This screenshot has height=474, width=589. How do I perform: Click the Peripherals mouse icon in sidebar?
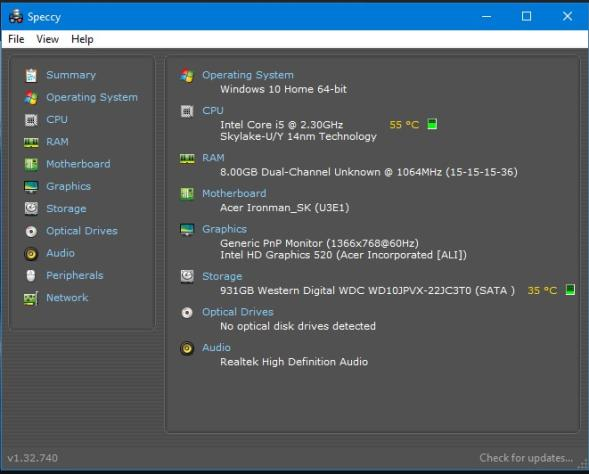coord(31,275)
